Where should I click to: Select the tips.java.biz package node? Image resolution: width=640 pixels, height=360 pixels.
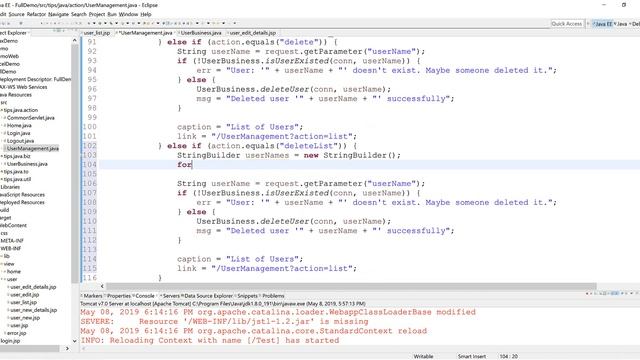point(17,156)
